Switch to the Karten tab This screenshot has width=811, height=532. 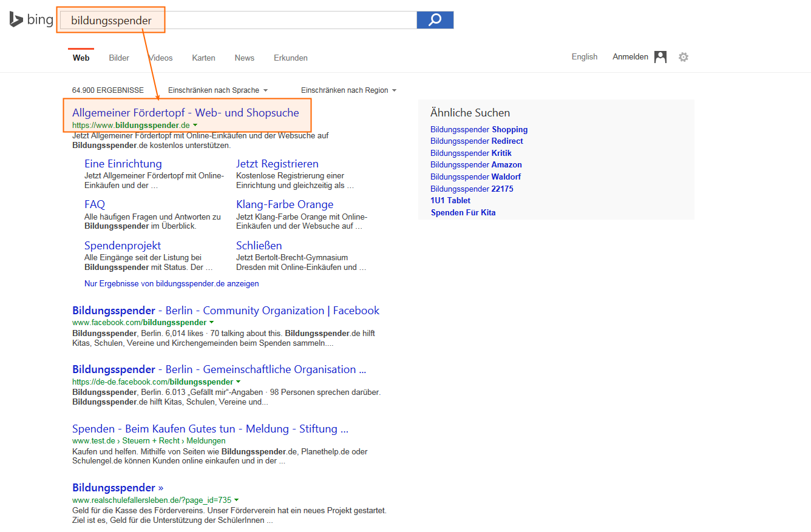(x=203, y=58)
